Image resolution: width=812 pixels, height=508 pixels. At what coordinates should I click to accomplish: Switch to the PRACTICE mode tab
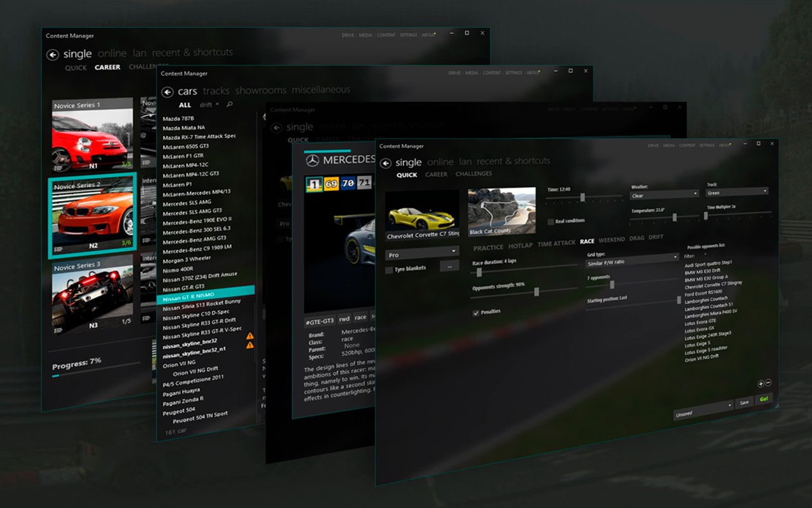pos(488,247)
